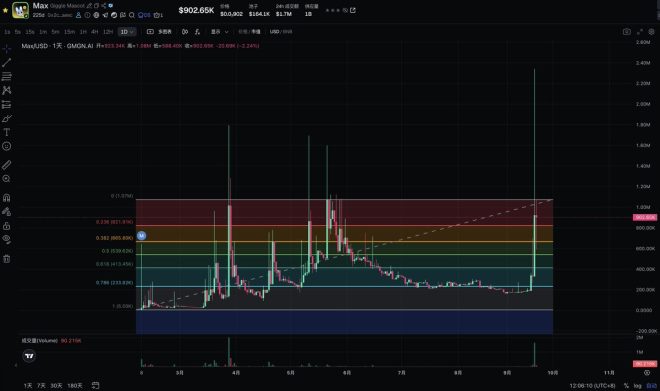Toggle the favorite star for Max

coord(5,10)
